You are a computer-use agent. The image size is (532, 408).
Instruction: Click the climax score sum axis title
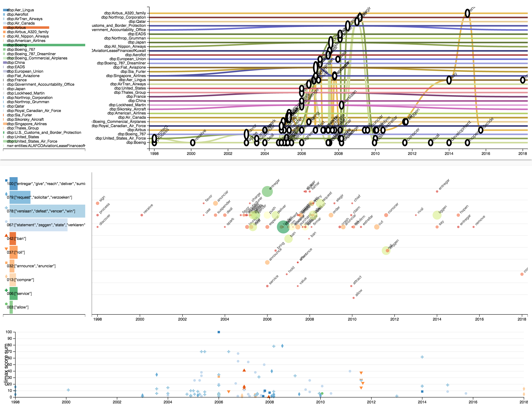coord(6,364)
